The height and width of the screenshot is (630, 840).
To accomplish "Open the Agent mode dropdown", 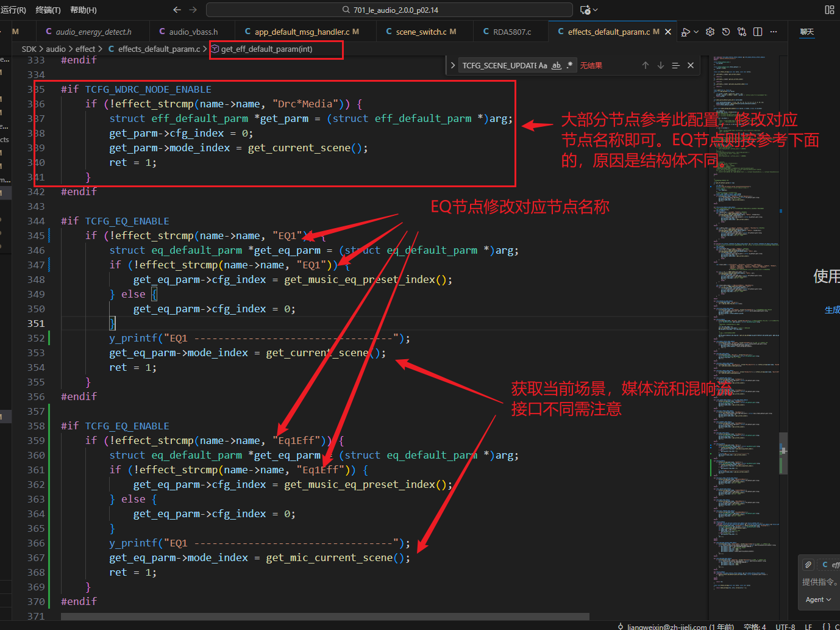I will pos(818,600).
